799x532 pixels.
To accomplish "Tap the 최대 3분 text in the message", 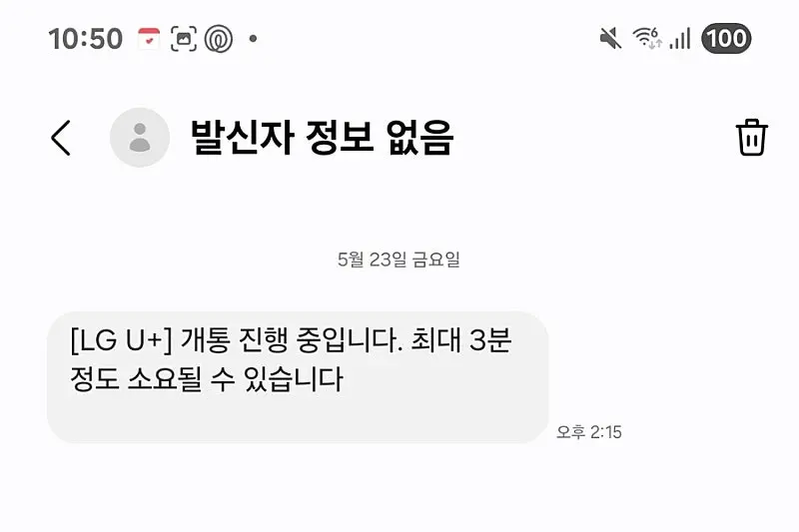I will (x=460, y=340).
